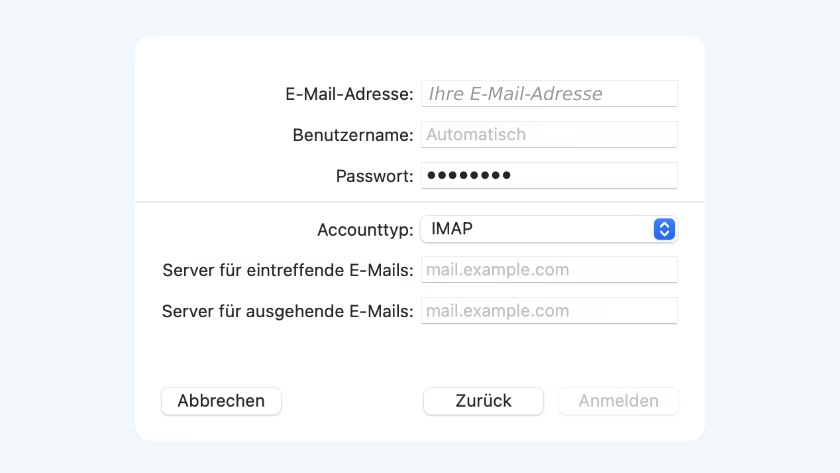
Task: Click the "Server für ausgehende E-Mails:" label
Action: coord(287,311)
